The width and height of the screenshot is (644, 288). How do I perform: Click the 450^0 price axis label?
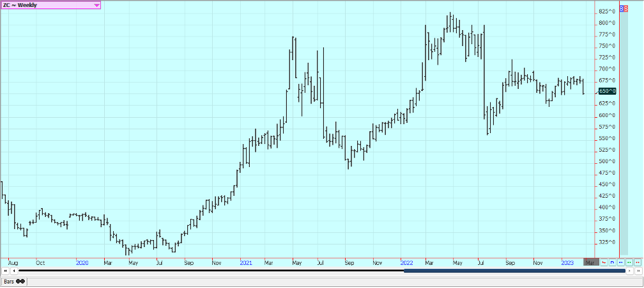tap(608, 184)
